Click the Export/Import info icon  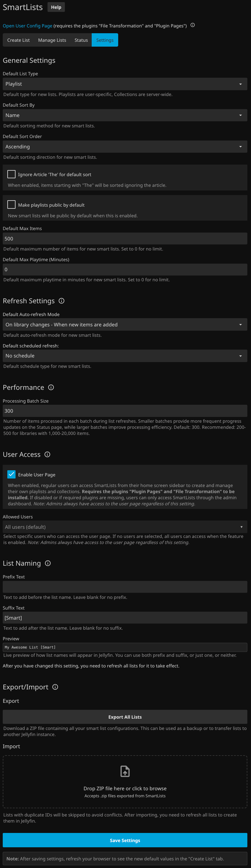pyautogui.click(x=55, y=687)
